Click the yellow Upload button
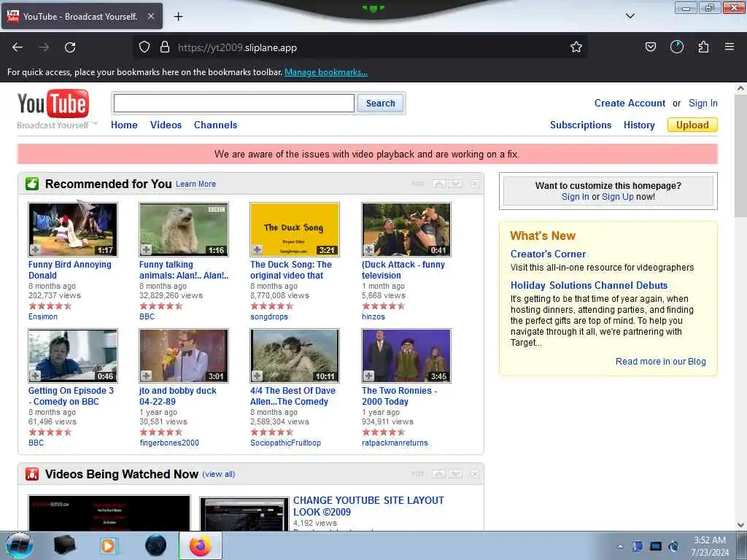 (692, 125)
